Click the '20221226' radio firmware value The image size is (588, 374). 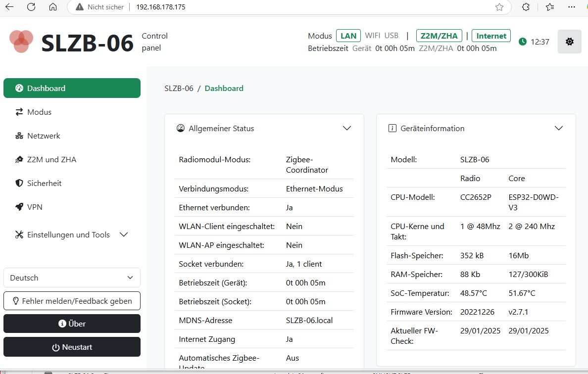pos(477,312)
